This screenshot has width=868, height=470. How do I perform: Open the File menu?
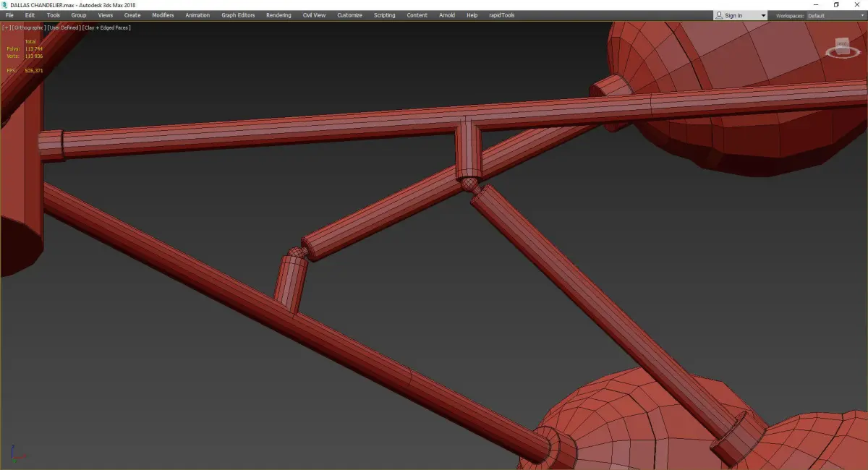9,15
